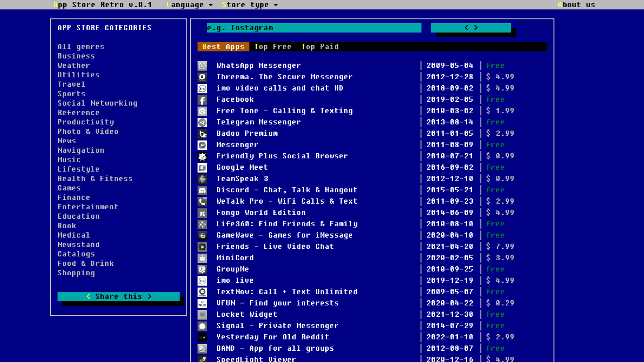The width and height of the screenshot is (644, 362).
Task: Select the Music category
Action: tap(69, 160)
